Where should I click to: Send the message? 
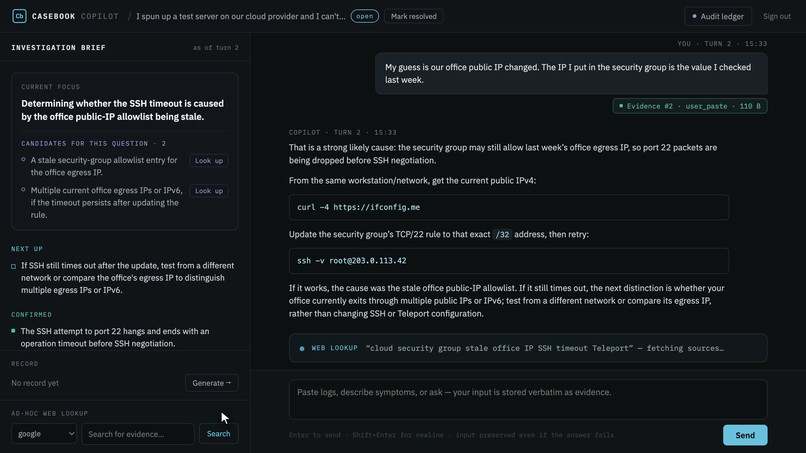[x=745, y=435]
